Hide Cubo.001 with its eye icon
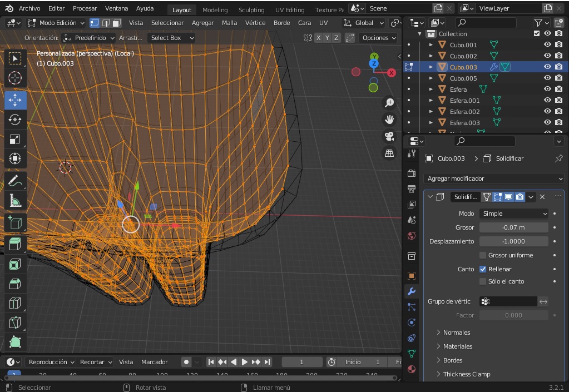 (547, 45)
